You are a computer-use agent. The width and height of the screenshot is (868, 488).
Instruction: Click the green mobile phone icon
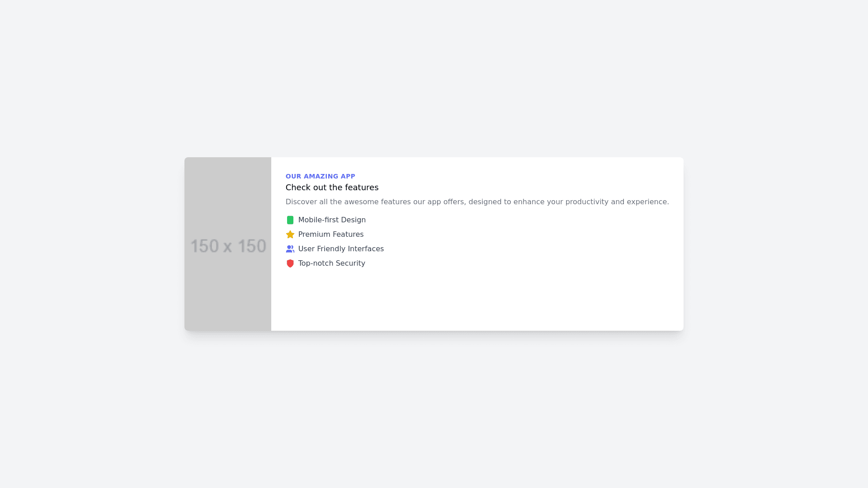tap(290, 220)
